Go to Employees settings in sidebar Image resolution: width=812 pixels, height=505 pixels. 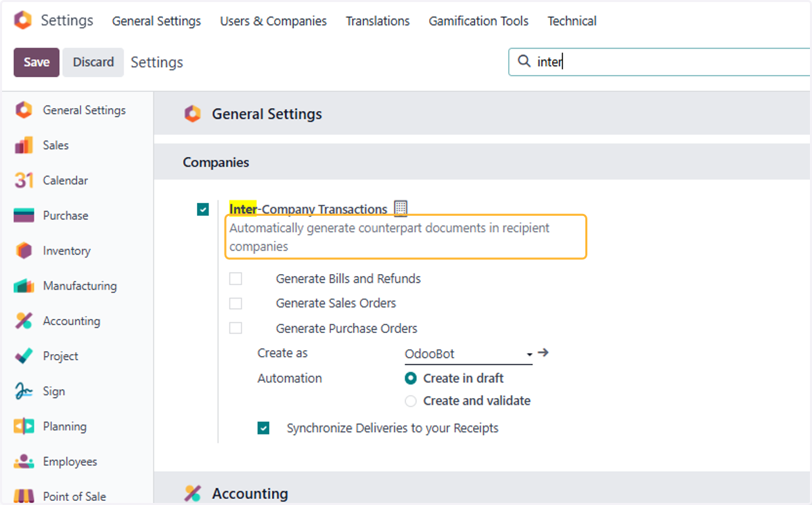70,462
